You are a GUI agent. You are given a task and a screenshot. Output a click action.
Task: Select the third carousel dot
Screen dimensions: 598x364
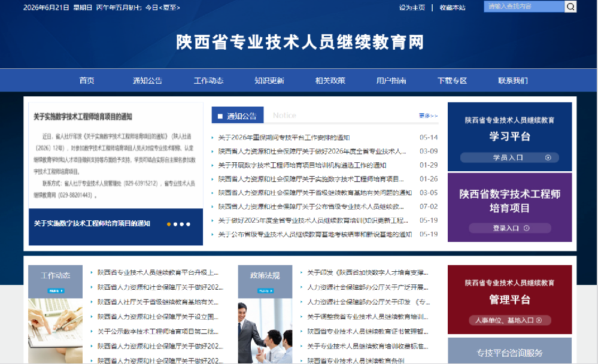pos(182,225)
